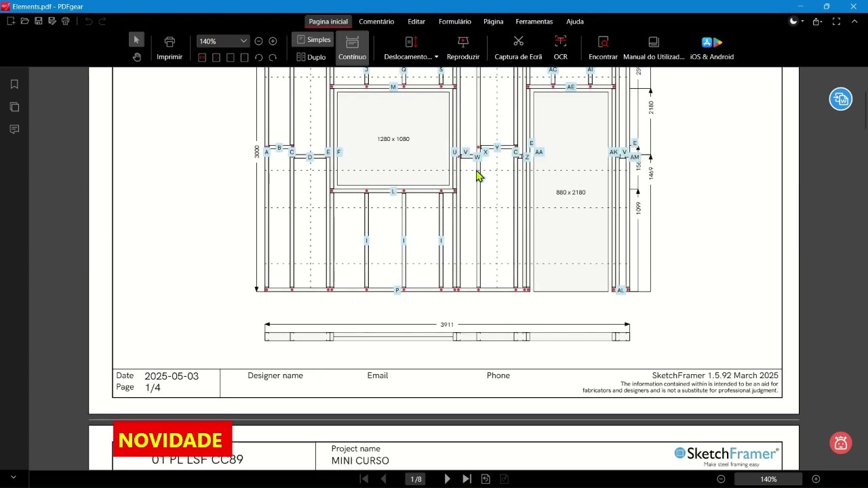868x488 pixels.
Task: Zoom out with the minus button next to 140%
Action: tap(258, 41)
